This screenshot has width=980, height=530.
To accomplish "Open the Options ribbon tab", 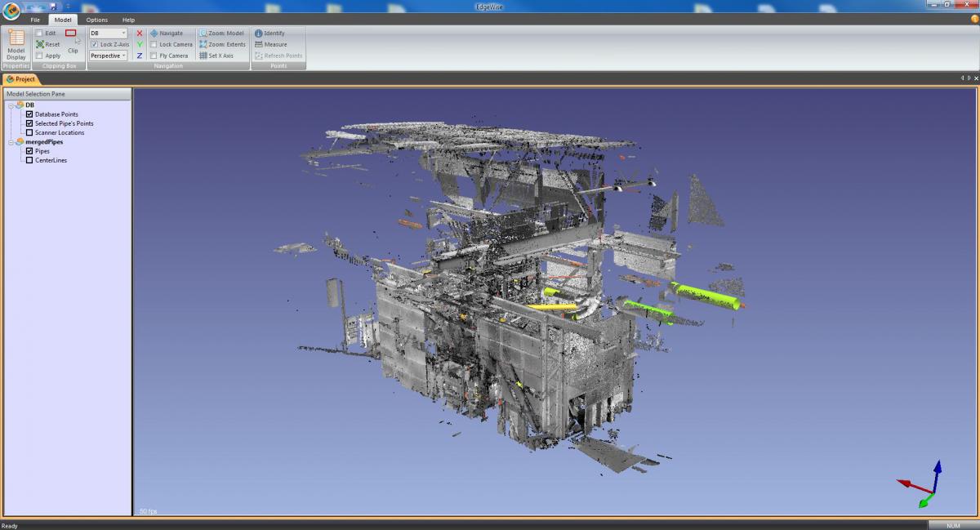I will [96, 20].
